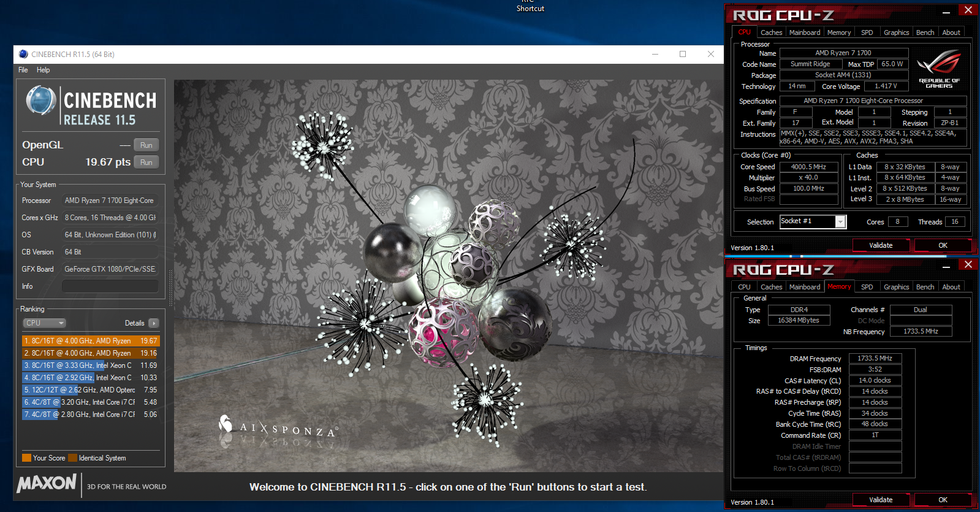Image resolution: width=980 pixels, height=512 pixels.
Task: Select ranking row 7 Core i7 5.06
Action: (91, 415)
